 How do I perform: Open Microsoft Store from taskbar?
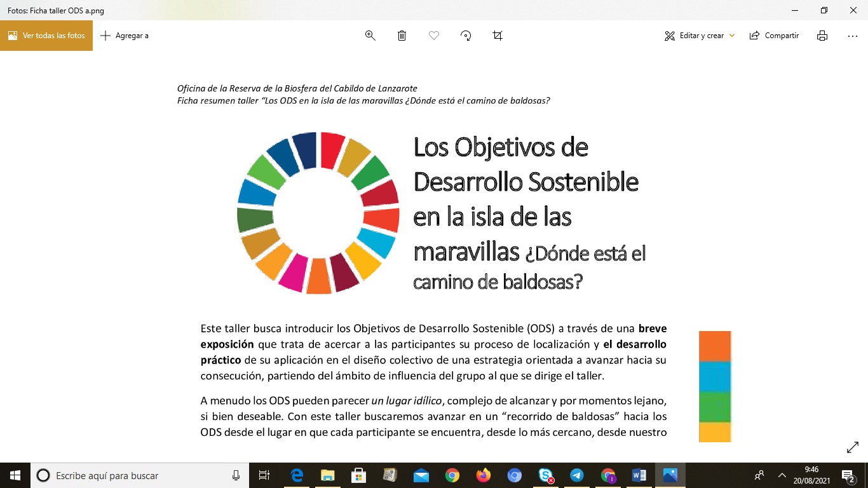pyautogui.click(x=359, y=475)
